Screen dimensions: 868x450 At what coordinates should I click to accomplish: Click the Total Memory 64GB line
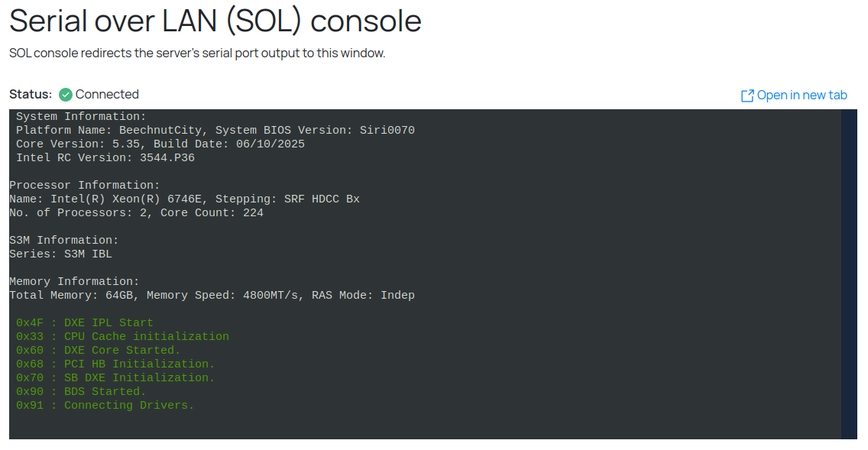coord(212,296)
